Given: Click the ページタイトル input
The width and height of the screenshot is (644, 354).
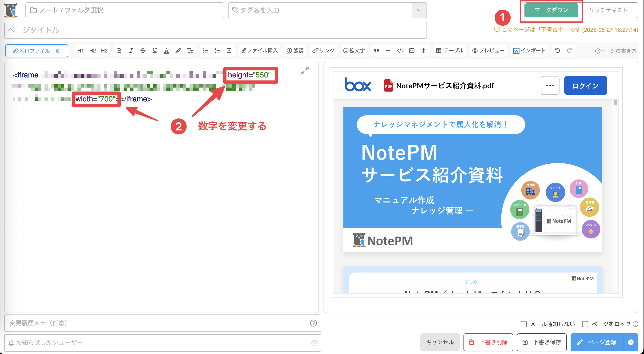Looking at the screenshot, I should [215, 30].
